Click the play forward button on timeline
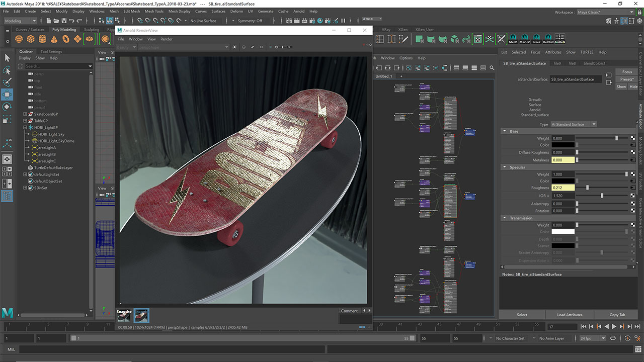Image resolution: width=644 pixels, height=362 pixels. pyautogui.click(x=614, y=327)
